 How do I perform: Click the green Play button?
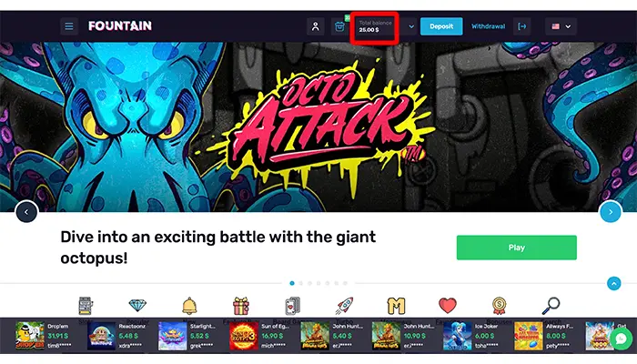click(516, 248)
